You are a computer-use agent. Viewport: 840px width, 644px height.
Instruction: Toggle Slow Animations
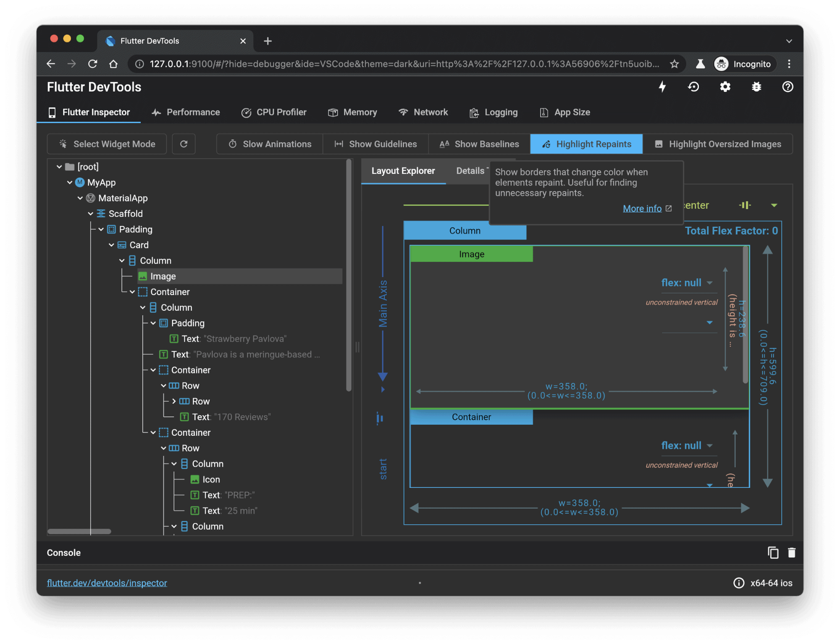[x=270, y=144]
